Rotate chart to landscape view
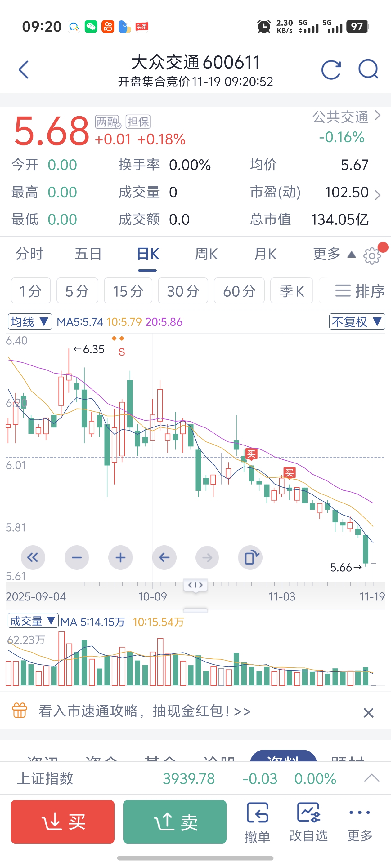 [250, 558]
